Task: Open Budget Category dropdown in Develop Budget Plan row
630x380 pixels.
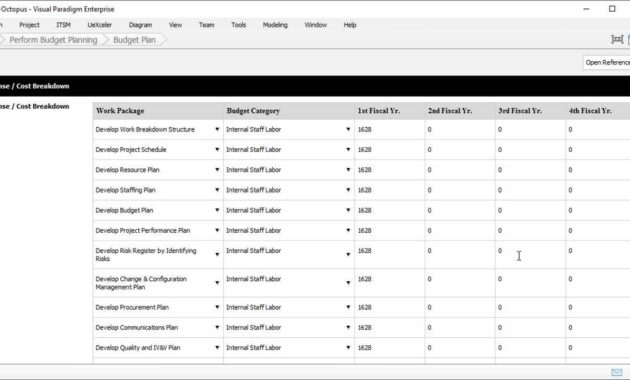Action: click(x=348, y=210)
